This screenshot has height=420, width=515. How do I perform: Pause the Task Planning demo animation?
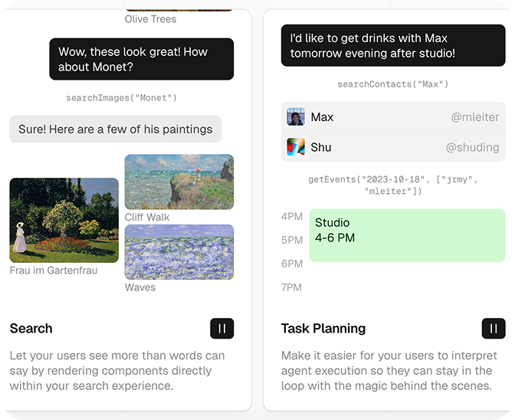point(494,328)
